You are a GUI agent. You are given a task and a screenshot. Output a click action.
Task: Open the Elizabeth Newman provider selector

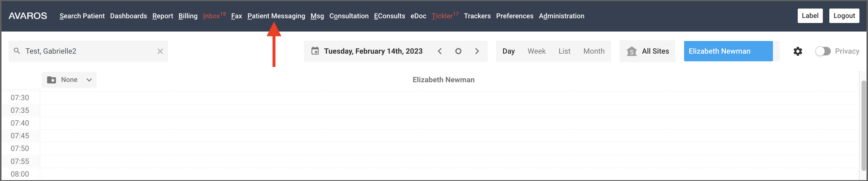pos(728,51)
